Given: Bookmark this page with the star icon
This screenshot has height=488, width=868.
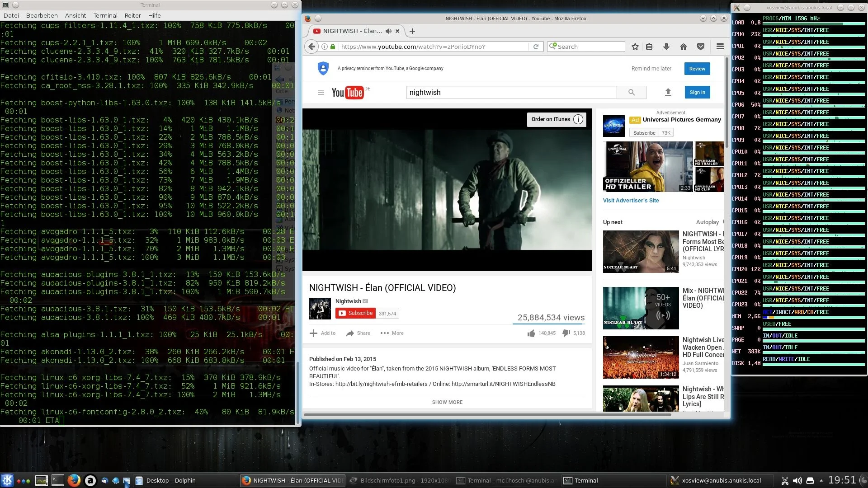Looking at the screenshot, I should (x=635, y=47).
